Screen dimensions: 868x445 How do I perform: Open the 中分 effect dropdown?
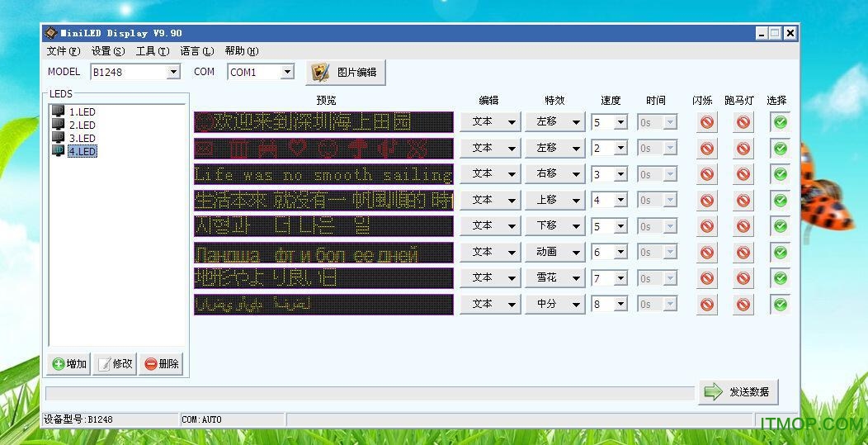click(x=554, y=305)
